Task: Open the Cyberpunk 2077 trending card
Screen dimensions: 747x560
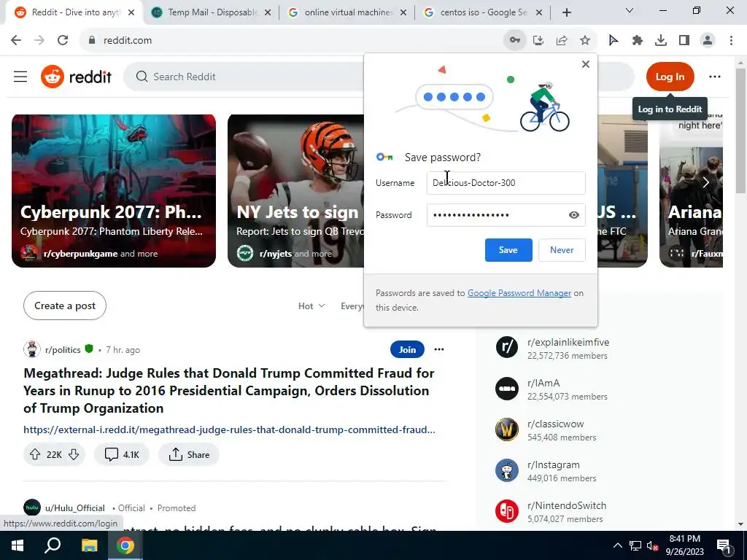Action: coord(113,191)
